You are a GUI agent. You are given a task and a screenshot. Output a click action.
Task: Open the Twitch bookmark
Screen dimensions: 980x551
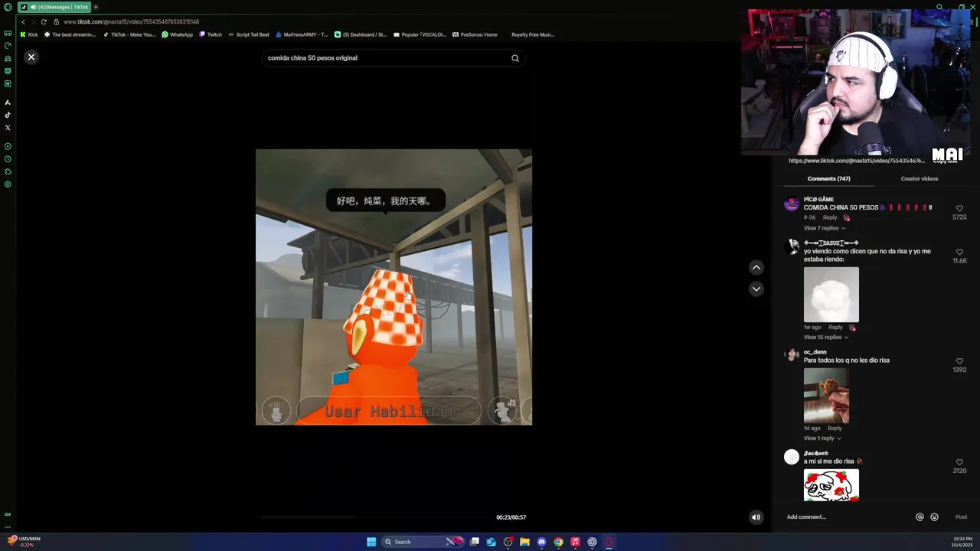[x=211, y=34]
